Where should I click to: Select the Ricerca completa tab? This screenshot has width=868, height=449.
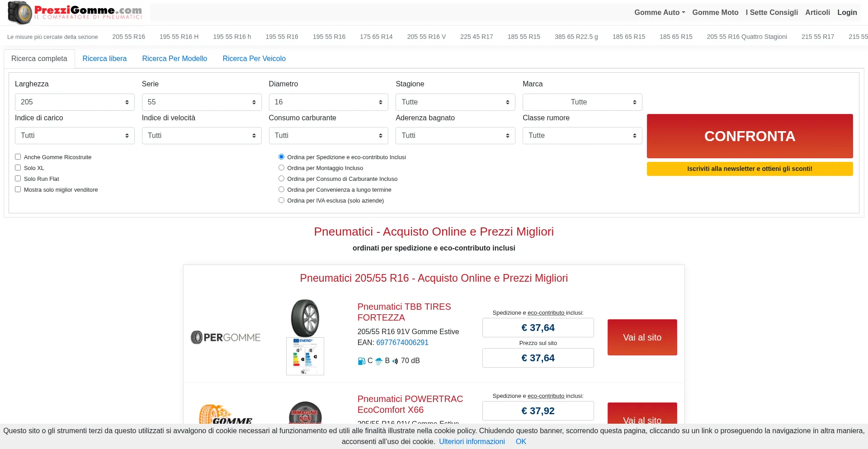click(39, 59)
